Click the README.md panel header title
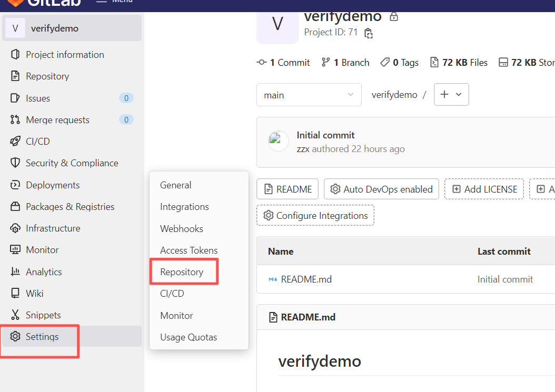Screen dimensions: 555x392 (308, 317)
